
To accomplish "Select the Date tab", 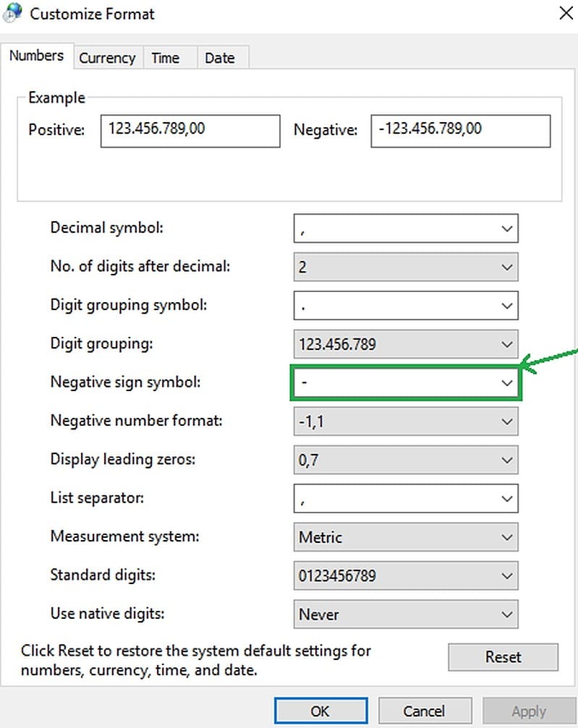I will [x=219, y=58].
